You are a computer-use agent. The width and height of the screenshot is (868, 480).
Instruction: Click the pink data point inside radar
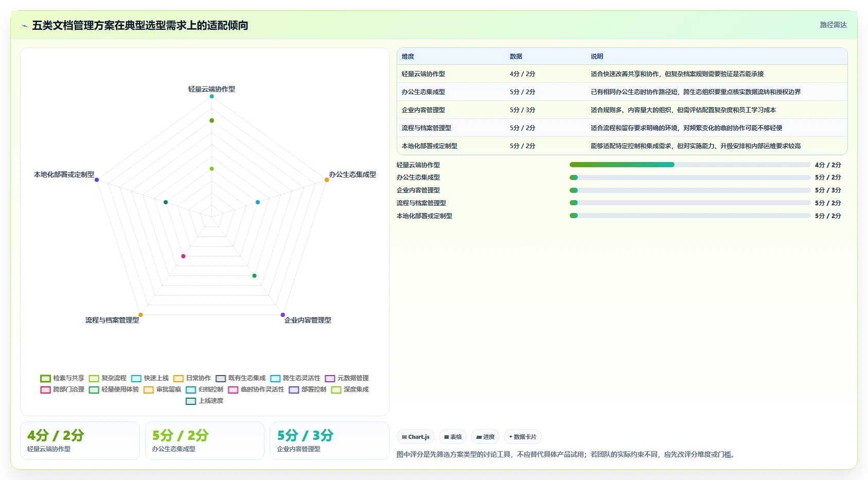pos(183,256)
